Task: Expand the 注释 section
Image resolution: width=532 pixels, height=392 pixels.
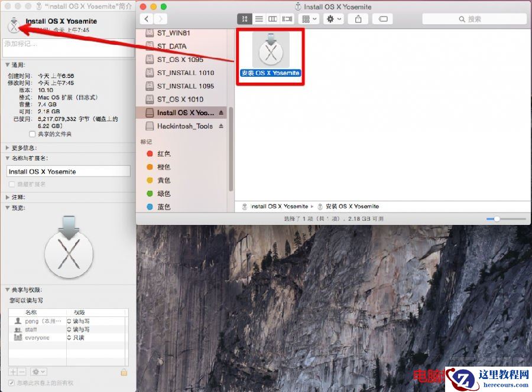Action: (x=8, y=197)
